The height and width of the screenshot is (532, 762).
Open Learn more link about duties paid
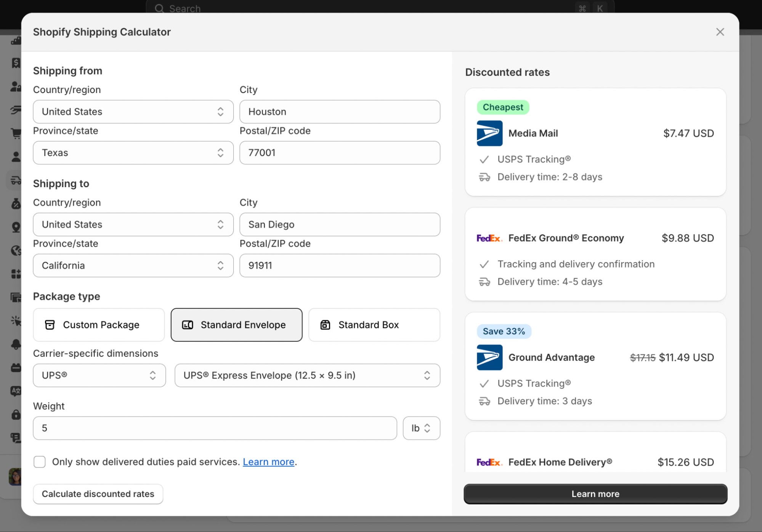(x=268, y=462)
